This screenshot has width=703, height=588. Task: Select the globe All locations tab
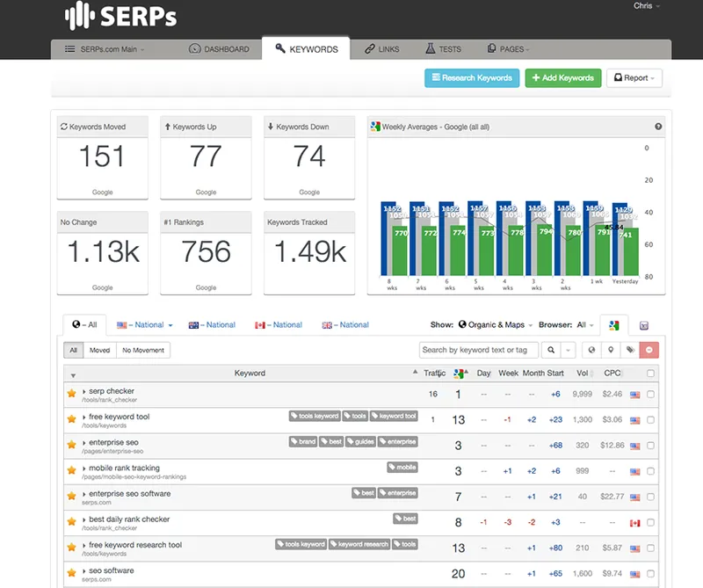click(x=84, y=324)
